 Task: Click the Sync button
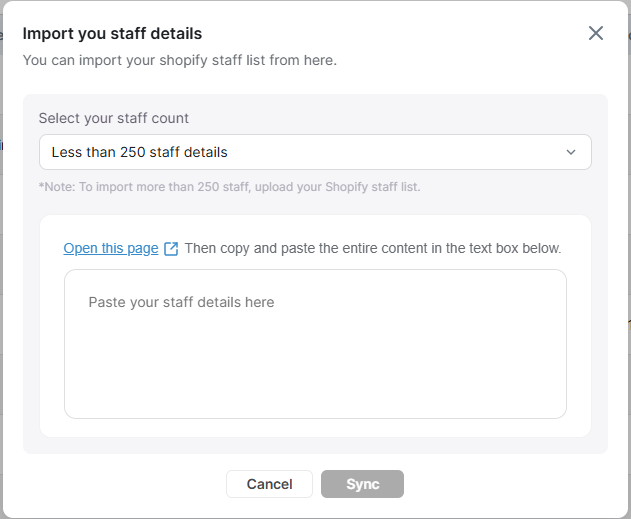[x=362, y=484]
